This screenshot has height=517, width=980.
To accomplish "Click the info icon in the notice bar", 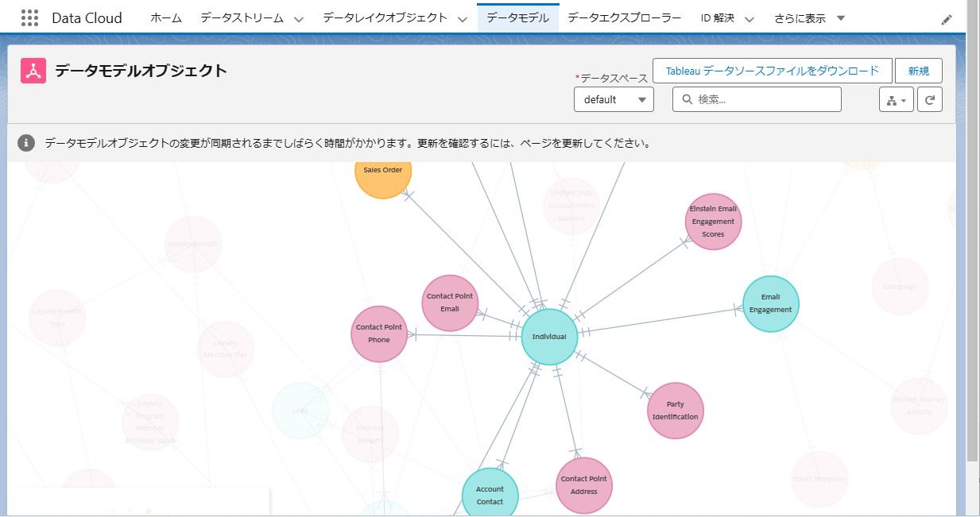I will click(x=26, y=143).
